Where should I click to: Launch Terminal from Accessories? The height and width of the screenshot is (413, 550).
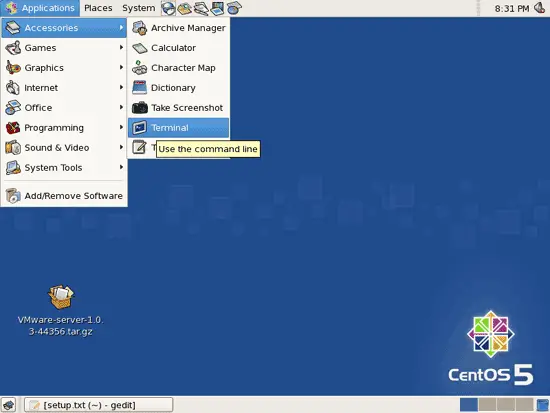pyautogui.click(x=179, y=128)
